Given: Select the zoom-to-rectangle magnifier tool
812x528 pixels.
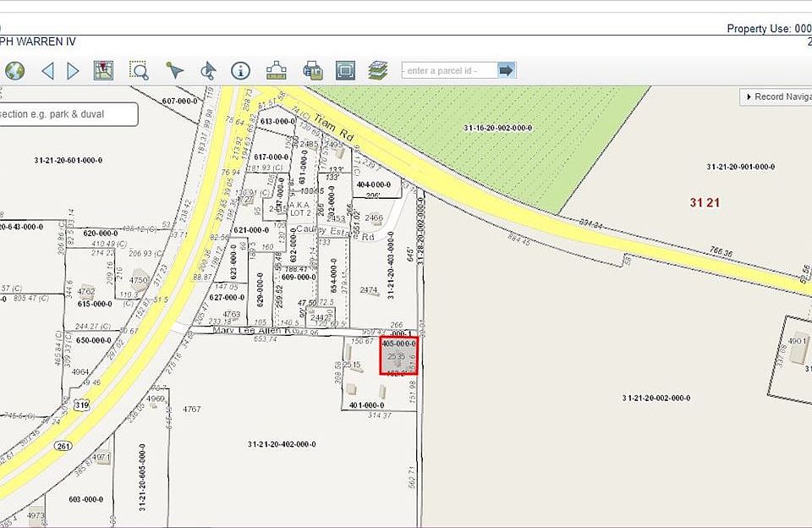Looking at the screenshot, I should click(139, 70).
